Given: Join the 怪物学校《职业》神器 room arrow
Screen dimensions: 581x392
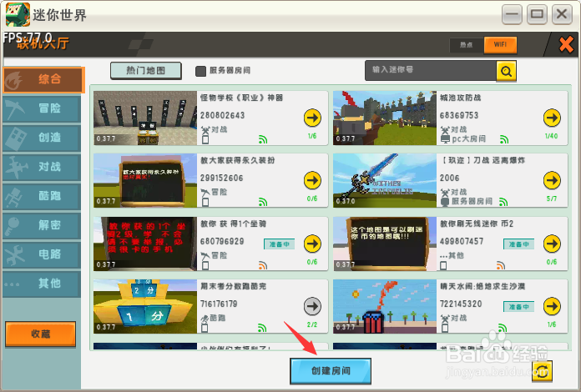Looking at the screenshot, I should [312, 118].
